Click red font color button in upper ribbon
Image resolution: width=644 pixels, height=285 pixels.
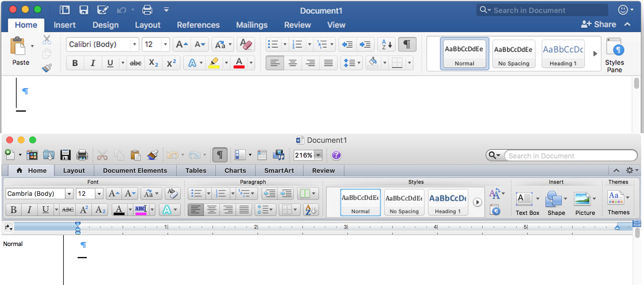point(239,63)
